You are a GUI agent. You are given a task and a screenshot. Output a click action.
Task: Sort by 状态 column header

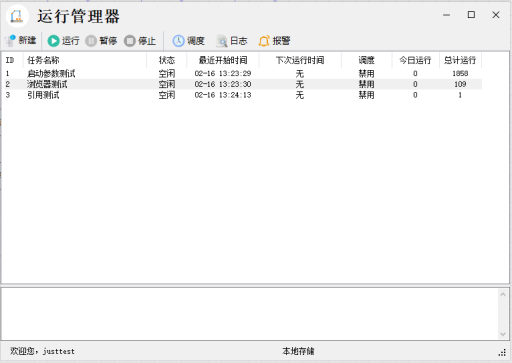click(167, 60)
